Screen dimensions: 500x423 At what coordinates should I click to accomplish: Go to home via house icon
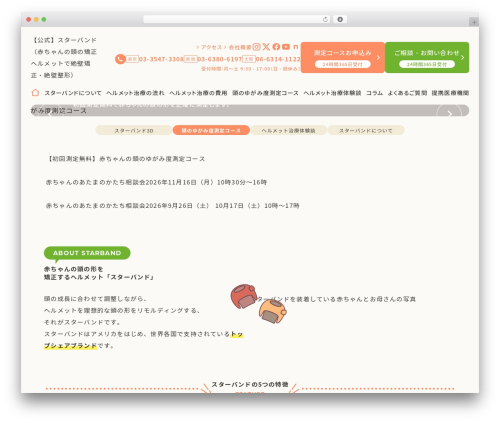pyautogui.click(x=35, y=93)
